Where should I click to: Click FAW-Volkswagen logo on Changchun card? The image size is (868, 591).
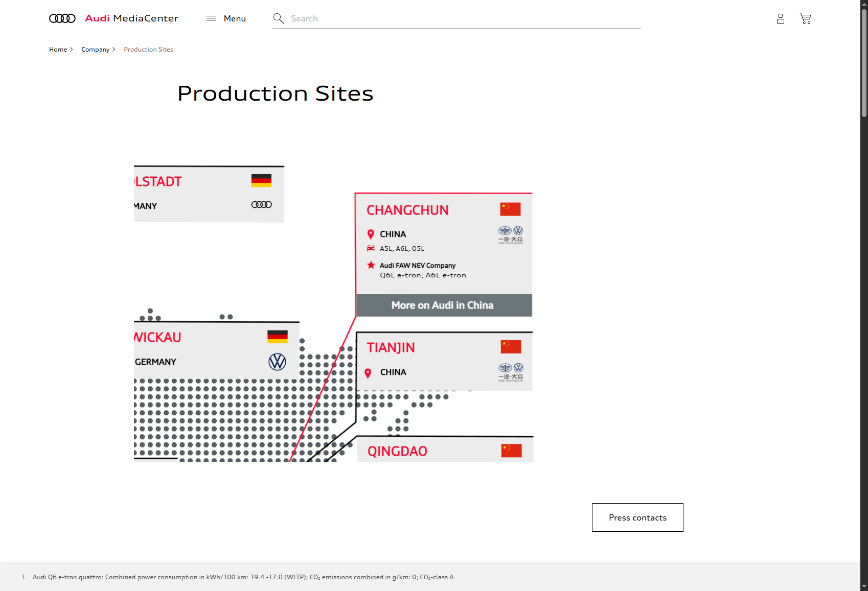(511, 235)
